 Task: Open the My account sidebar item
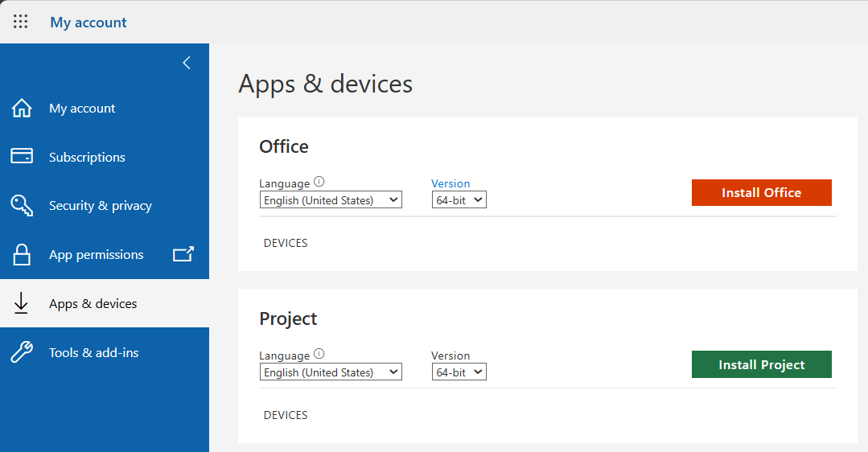pos(105,108)
